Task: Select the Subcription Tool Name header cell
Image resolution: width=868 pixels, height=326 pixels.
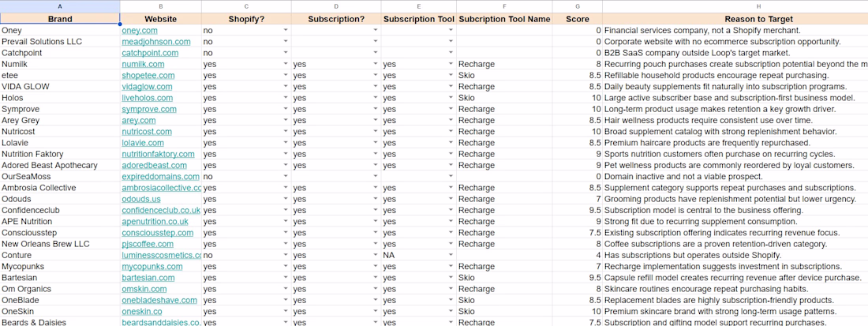Action: 504,19
